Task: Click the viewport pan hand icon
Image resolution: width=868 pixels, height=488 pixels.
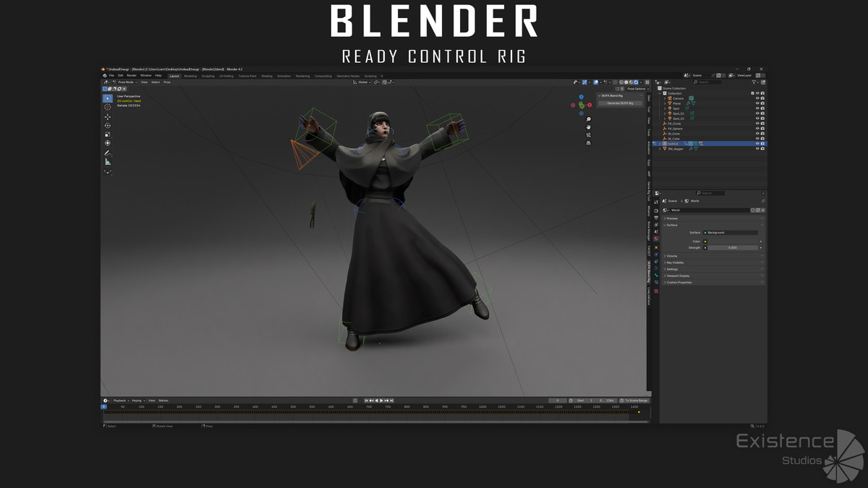Action: pyautogui.click(x=588, y=127)
